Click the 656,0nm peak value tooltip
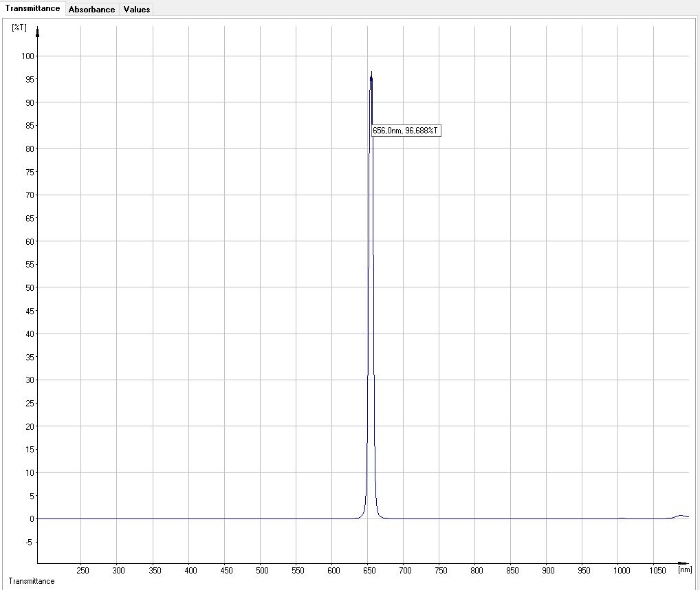Screen dimensions: 700x590 pyautogui.click(x=406, y=131)
